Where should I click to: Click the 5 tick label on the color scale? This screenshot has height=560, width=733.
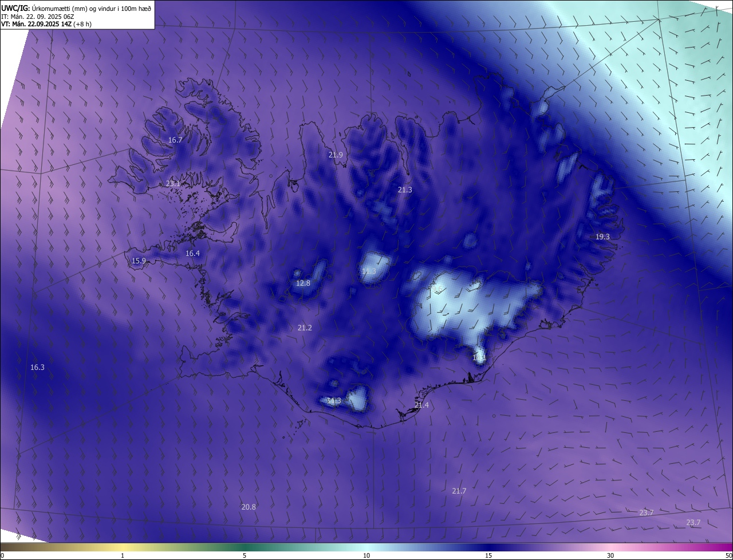pyautogui.click(x=245, y=555)
